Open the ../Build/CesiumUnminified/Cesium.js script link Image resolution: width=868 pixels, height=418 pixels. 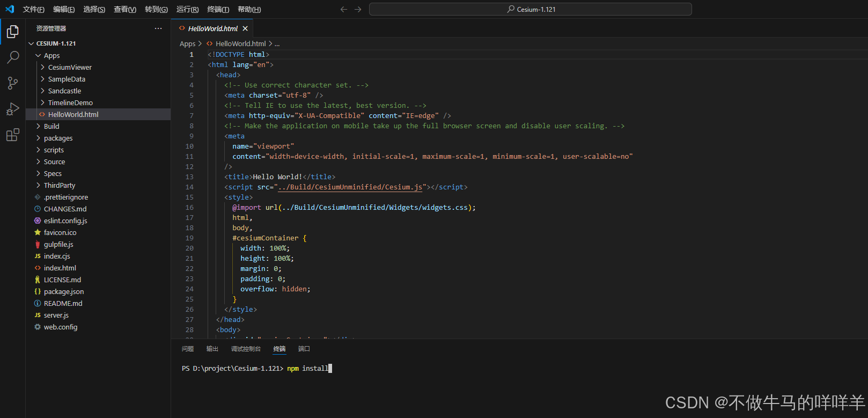coord(350,187)
